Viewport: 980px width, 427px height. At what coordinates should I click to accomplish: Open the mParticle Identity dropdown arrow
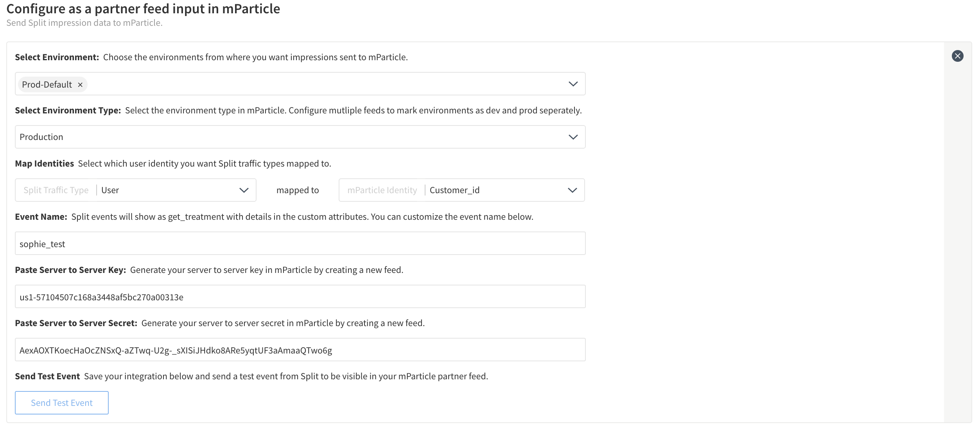point(572,190)
